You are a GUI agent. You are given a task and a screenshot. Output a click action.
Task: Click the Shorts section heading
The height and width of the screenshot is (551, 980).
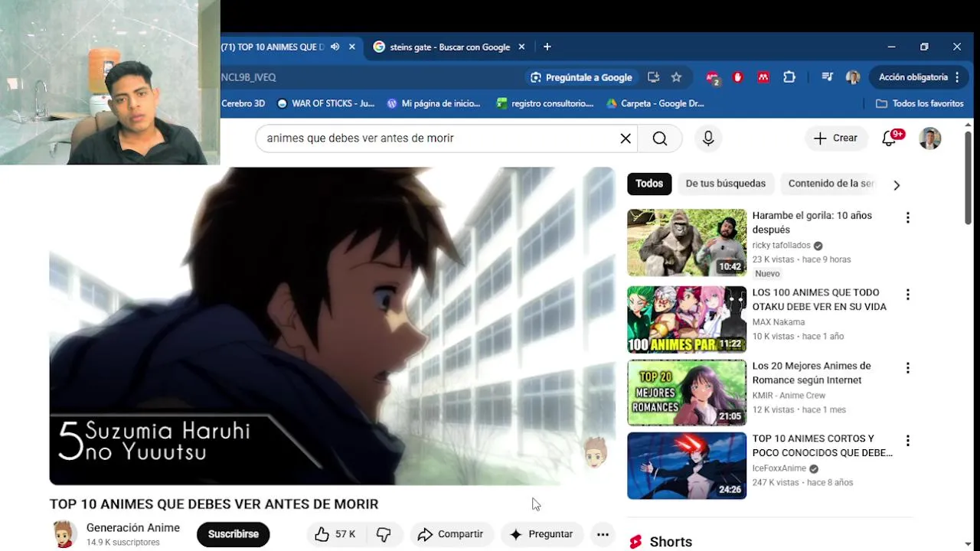671,542
